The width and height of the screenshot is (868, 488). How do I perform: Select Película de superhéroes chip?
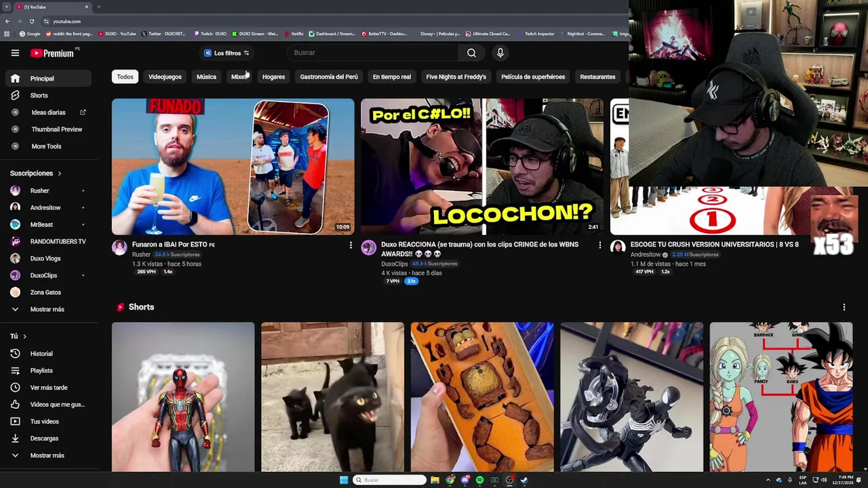coord(533,77)
